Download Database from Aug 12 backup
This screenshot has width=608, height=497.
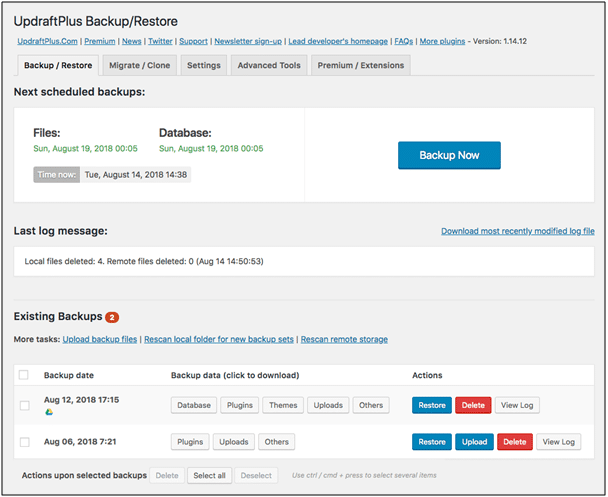[x=194, y=405]
